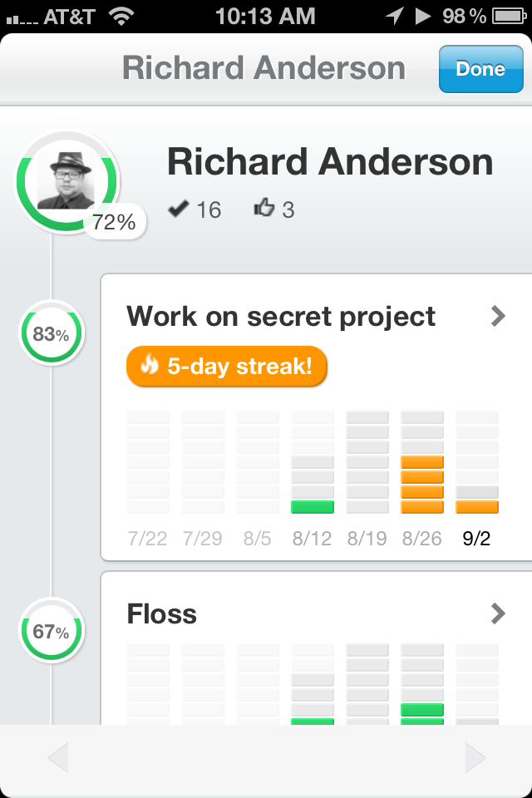Image resolution: width=532 pixels, height=798 pixels.
Task: Tap the battery icon in status bar
Action: click(509, 17)
